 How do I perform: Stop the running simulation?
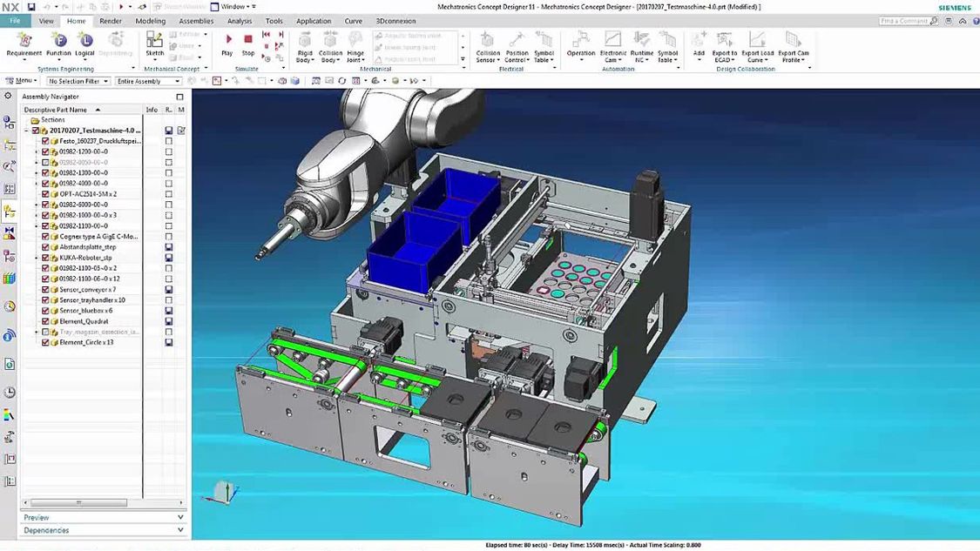[248, 39]
